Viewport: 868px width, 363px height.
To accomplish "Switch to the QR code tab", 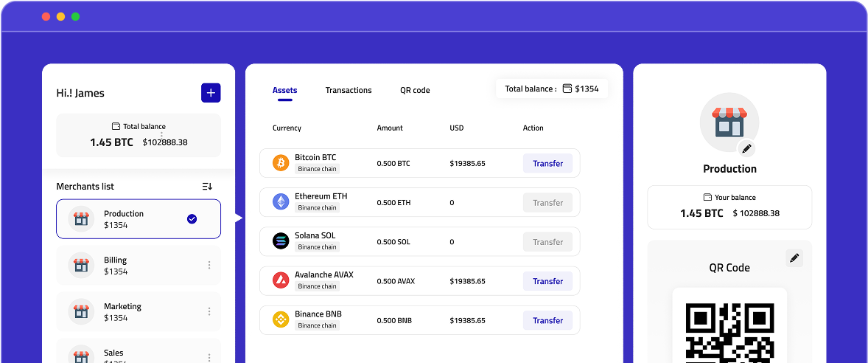I will pyautogui.click(x=415, y=90).
